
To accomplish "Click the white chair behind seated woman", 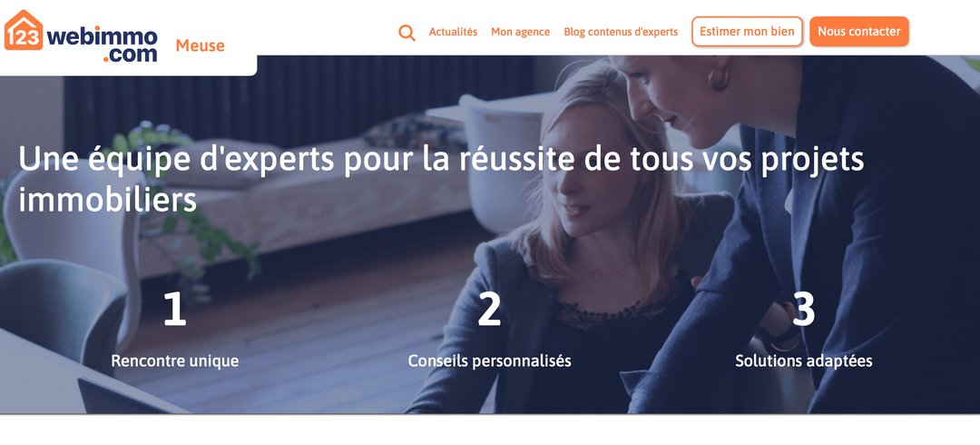I will 500,163.
